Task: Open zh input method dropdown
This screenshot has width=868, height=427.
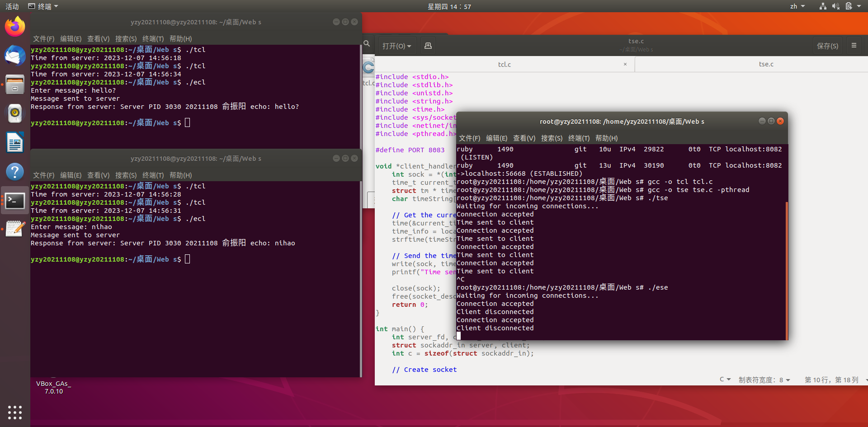Action: pos(797,6)
